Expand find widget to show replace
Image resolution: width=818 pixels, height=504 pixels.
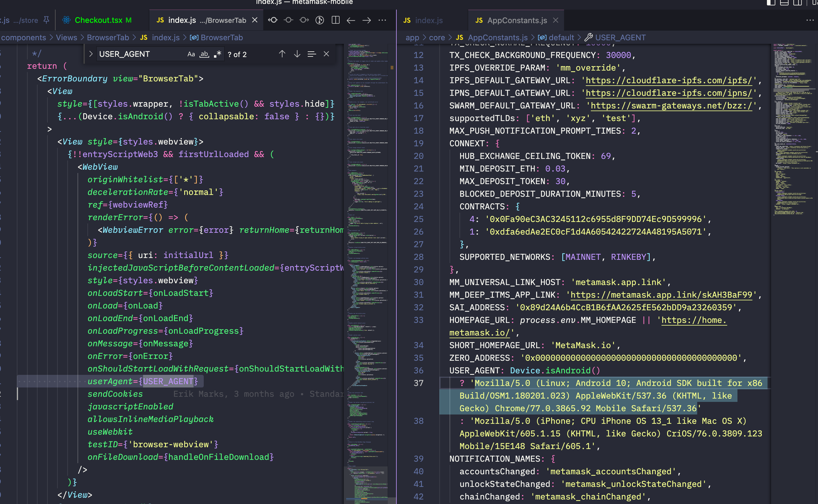[x=91, y=54]
